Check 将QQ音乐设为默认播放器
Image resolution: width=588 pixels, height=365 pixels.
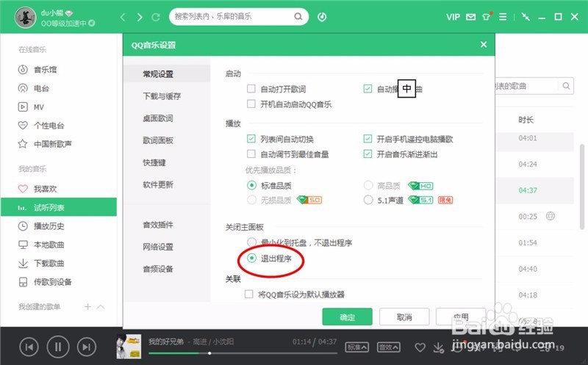248,294
